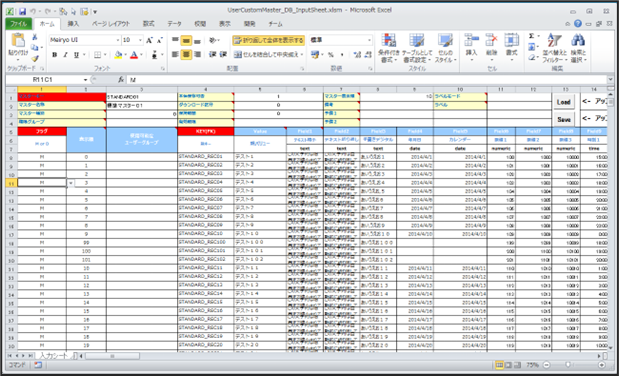The width and height of the screenshot is (619, 376).
Task: Click the Save button on sheet
Action: point(563,119)
